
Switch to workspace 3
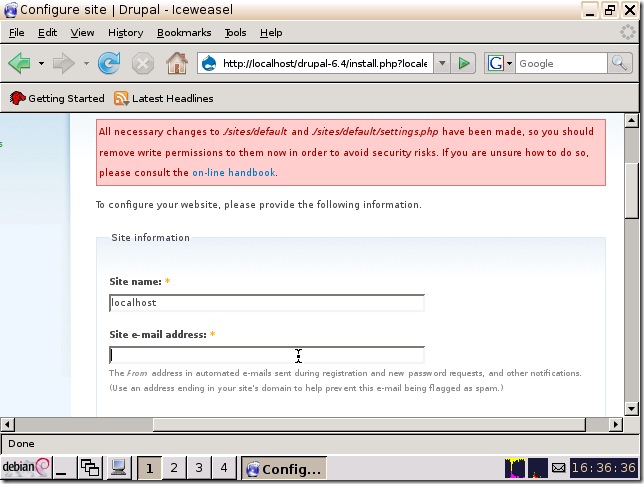pyautogui.click(x=199, y=468)
